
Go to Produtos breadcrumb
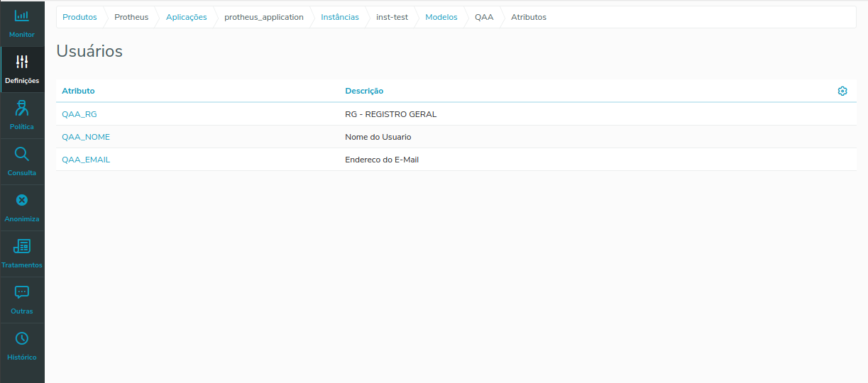pos(79,17)
